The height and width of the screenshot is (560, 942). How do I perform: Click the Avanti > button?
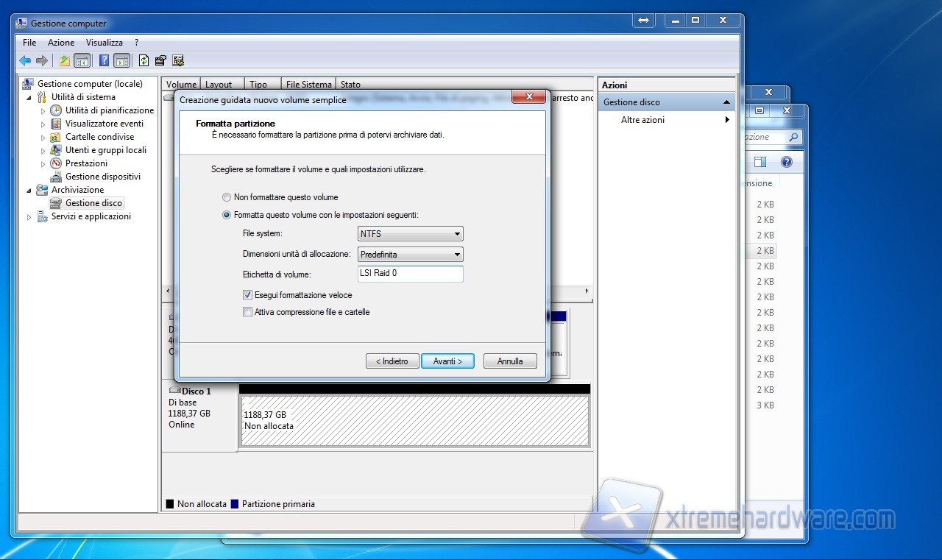tap(447, 361)
